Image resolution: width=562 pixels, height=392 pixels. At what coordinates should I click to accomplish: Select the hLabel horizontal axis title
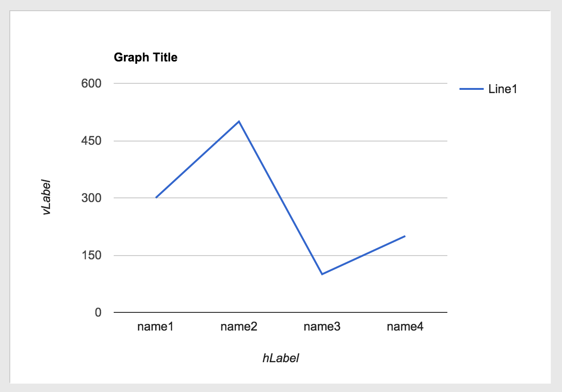(281, 358)
